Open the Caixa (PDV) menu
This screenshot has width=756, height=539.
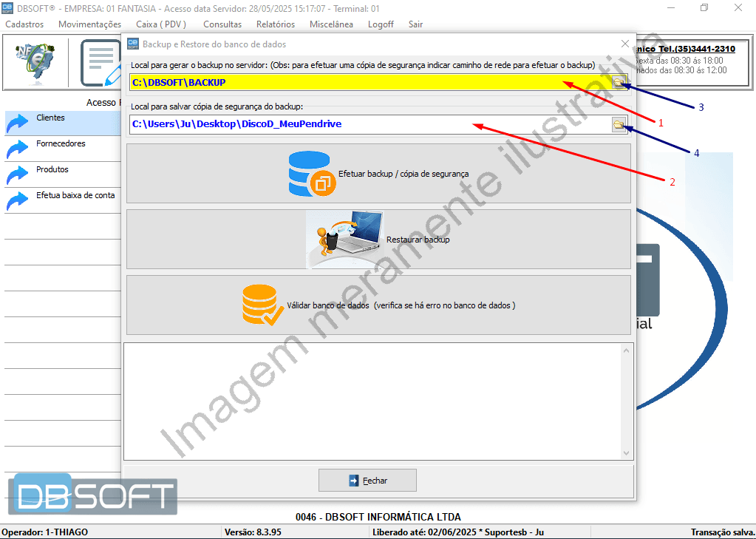[x=161, y=24]
